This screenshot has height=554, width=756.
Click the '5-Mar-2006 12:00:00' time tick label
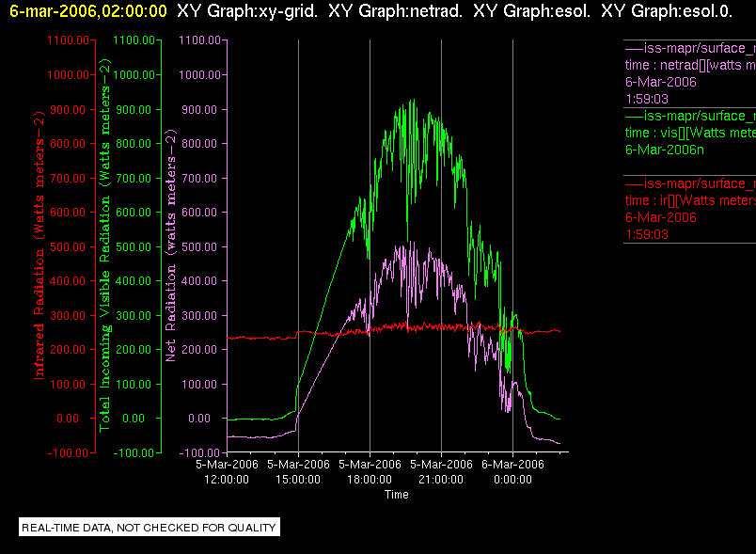click(x=227, y=471)
